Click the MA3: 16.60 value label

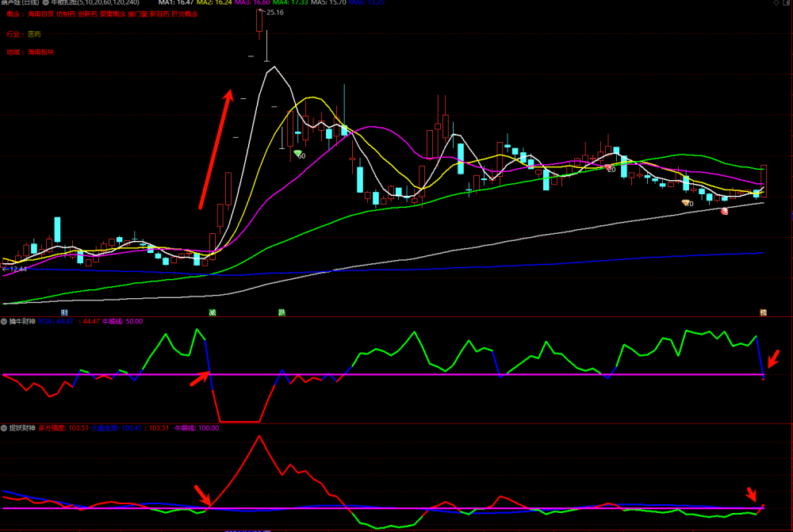tap(252, 2)
